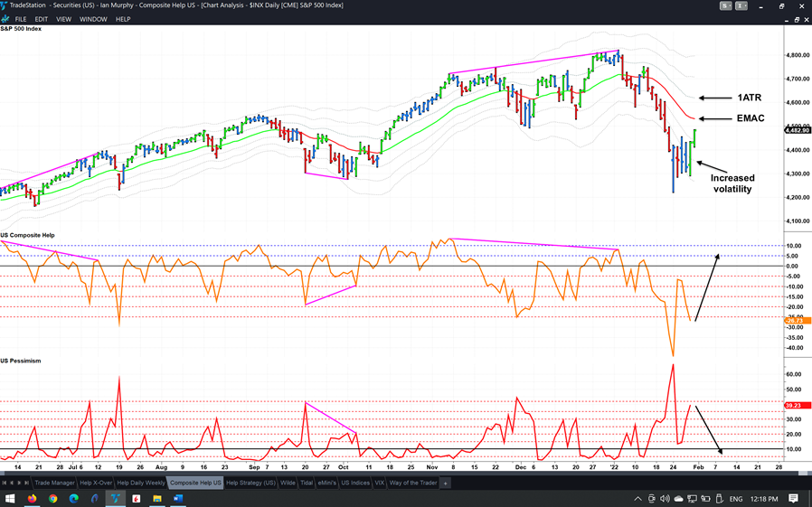This screenshot has width=812, height=507.
Task: Add a new workspace tab
Action: coord(445,483)
